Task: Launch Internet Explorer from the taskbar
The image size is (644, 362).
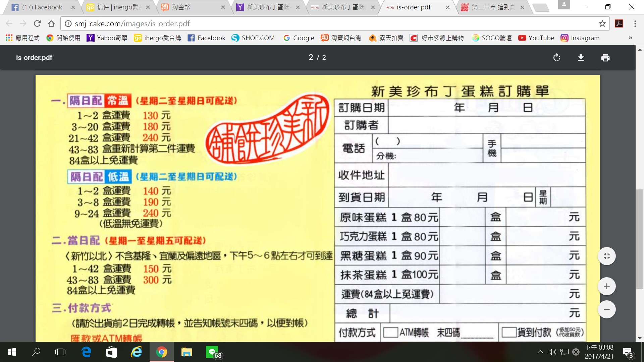Action: [x=136, y=352]
